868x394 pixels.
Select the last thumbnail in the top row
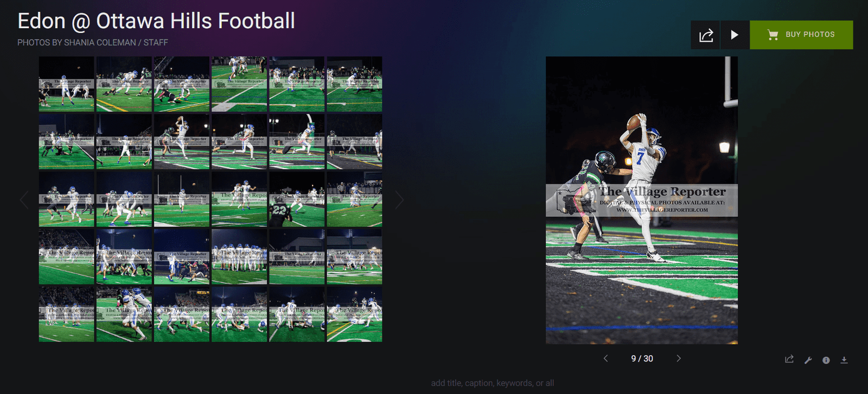click(x=354, y=84)
